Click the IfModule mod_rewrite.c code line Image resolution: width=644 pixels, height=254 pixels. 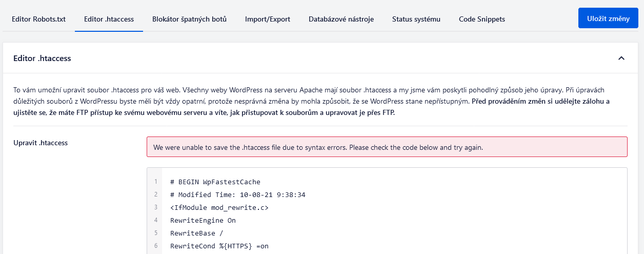(219, 207)
